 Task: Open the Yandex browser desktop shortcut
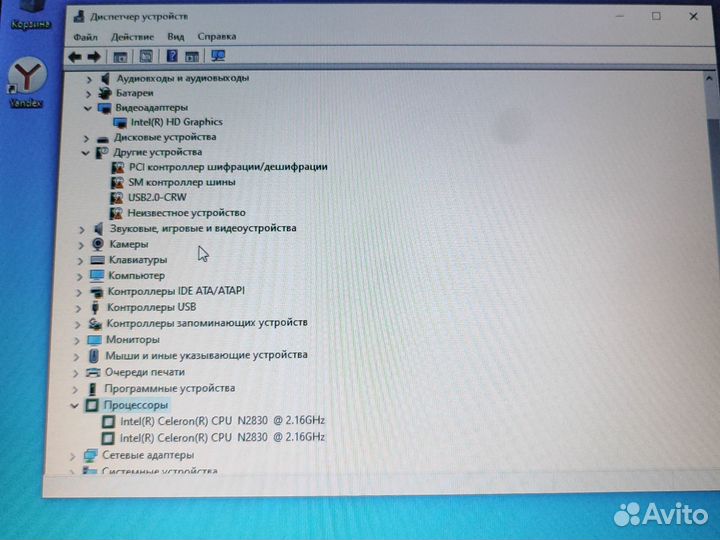pyautogui.click(x=26, y=83)
